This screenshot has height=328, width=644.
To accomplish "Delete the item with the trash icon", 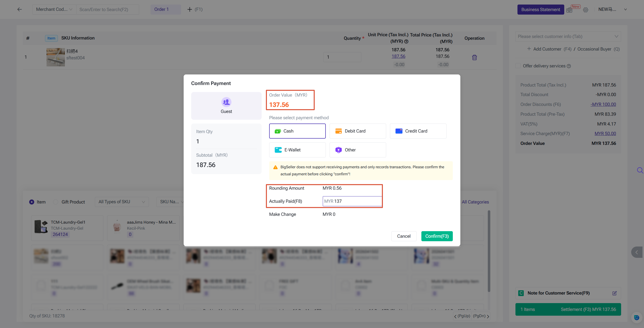I will 474,57.
